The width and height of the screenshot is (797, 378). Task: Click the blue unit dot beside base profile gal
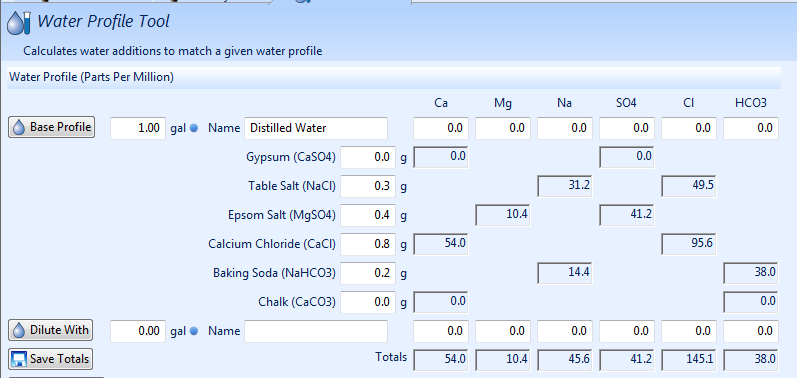point(194,128)
